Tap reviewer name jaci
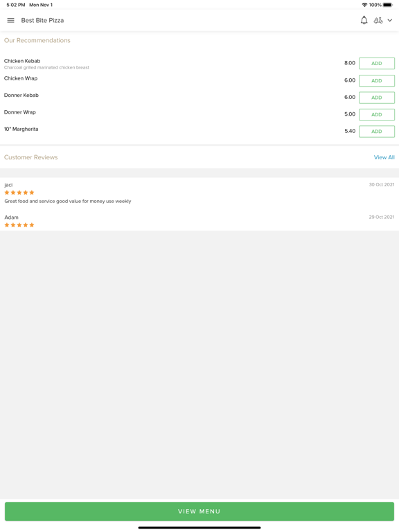Viewport: 399px width, 532px height. 8,185
